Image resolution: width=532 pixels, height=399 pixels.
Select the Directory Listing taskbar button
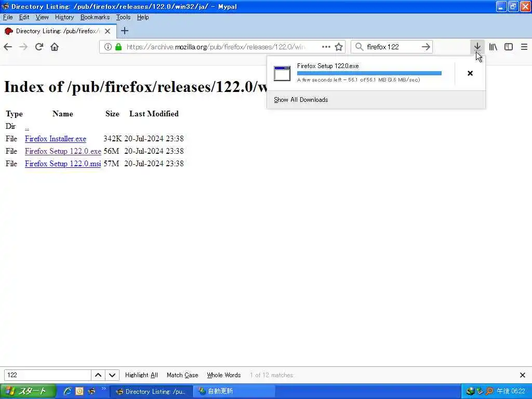coord(151,391)
